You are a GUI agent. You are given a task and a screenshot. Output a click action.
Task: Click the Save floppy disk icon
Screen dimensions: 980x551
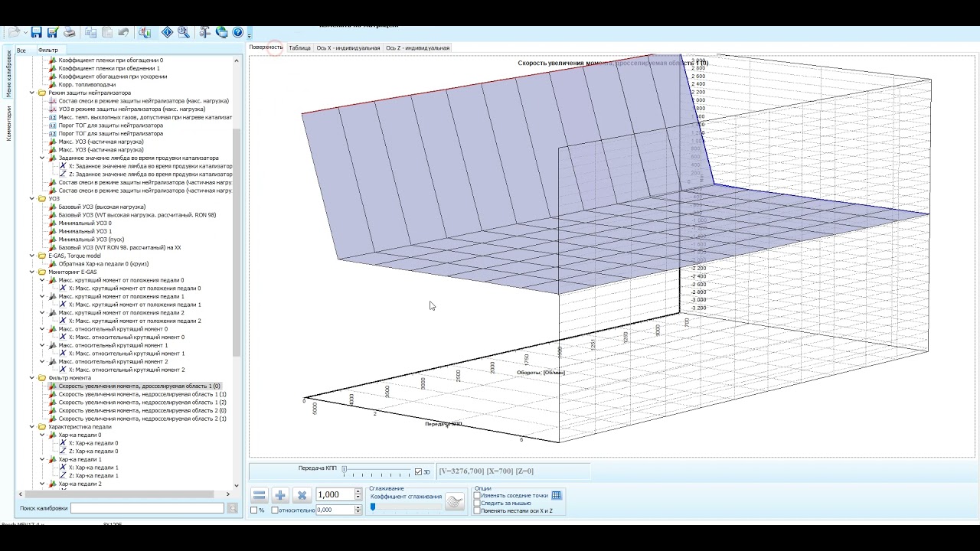36,32
